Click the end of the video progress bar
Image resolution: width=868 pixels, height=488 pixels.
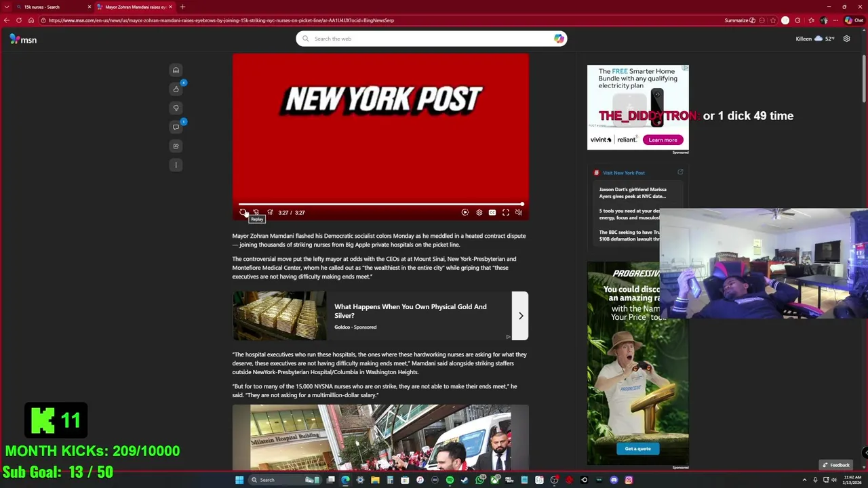pyautogui.click(x=522, y=203)
